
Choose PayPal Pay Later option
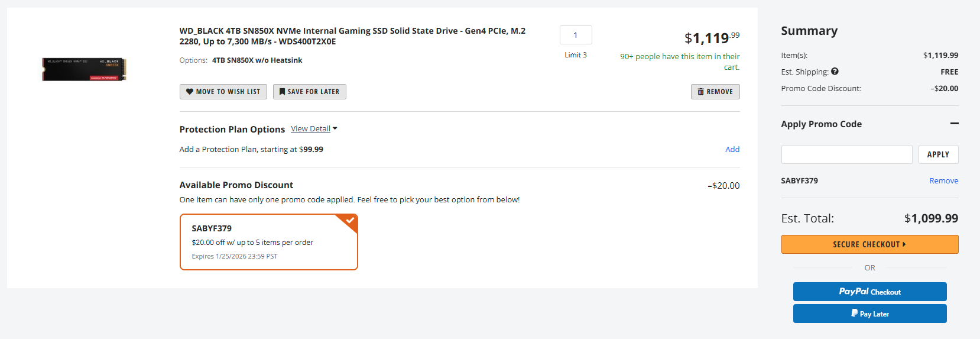(869, 314)
